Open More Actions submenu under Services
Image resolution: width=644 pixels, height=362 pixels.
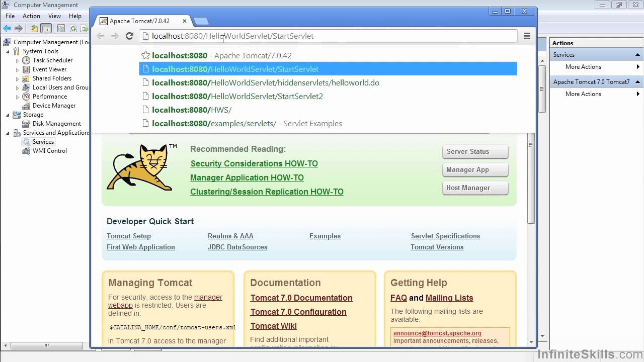(596, 67)
